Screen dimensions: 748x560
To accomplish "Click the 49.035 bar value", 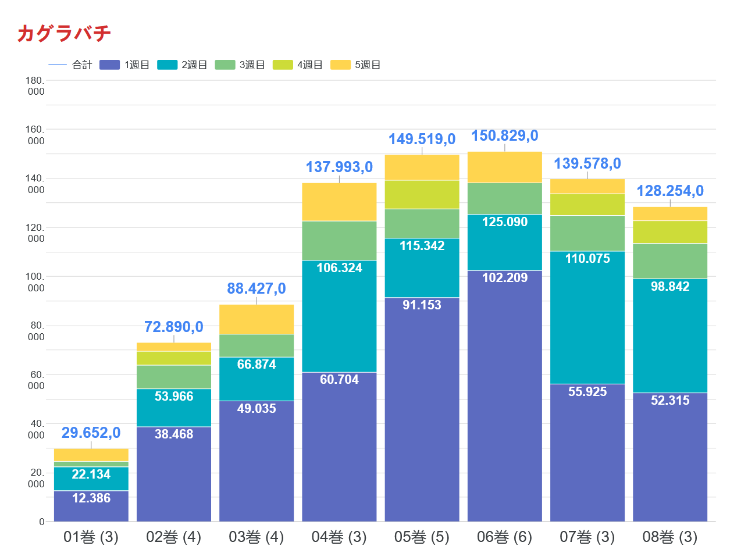I will click(x=257, y=408).
